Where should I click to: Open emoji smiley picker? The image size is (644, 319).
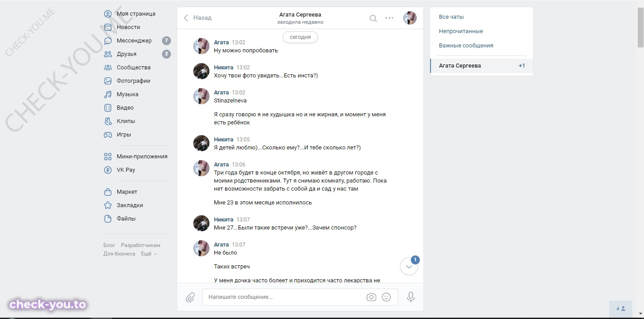[x=386, y=297]
